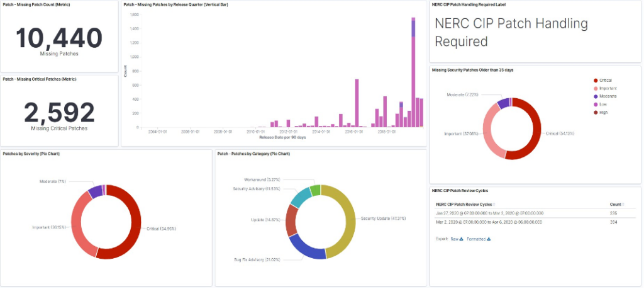644x289 pixels.
Task: Click NERC CIP Patch Handling Required Label title
Action: pyautogui.click(x=469, y=4)
